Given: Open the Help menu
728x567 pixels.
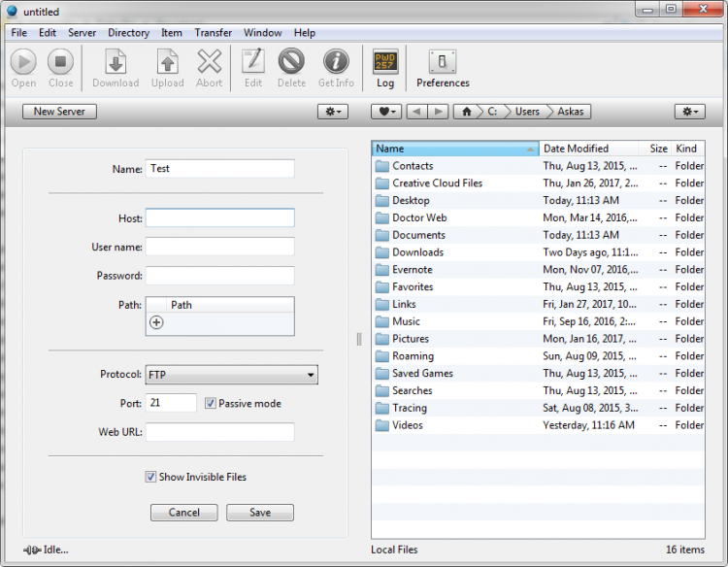Looking at the screenshot, I should click(305, 33).
